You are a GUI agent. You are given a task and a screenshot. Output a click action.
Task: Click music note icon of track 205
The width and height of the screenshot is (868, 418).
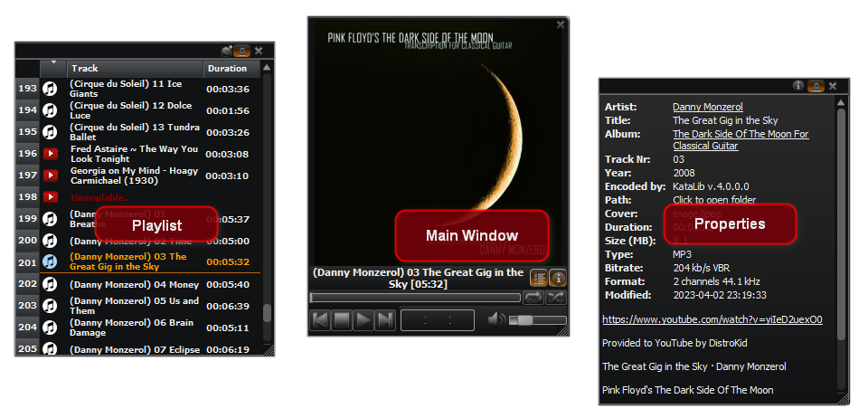tap(51, 349)
